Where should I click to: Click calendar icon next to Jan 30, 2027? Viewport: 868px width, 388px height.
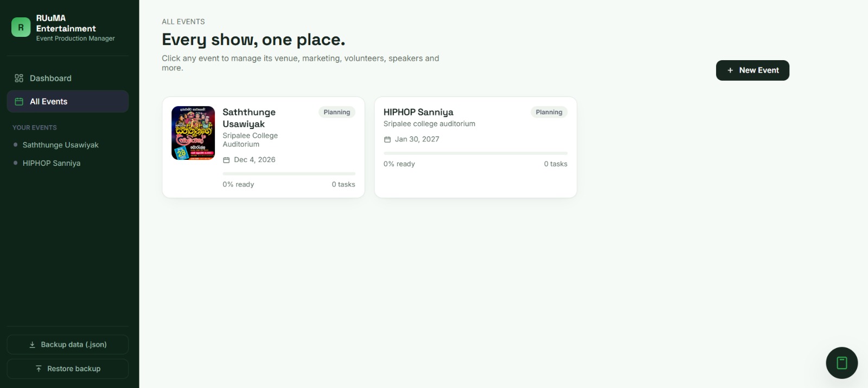(387, 139)
